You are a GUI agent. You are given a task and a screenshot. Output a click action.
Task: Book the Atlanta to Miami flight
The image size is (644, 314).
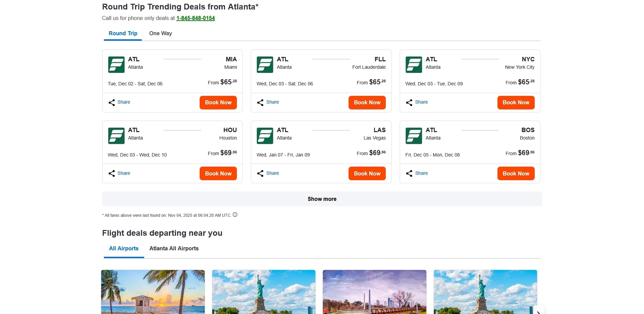tap(218, 102)
